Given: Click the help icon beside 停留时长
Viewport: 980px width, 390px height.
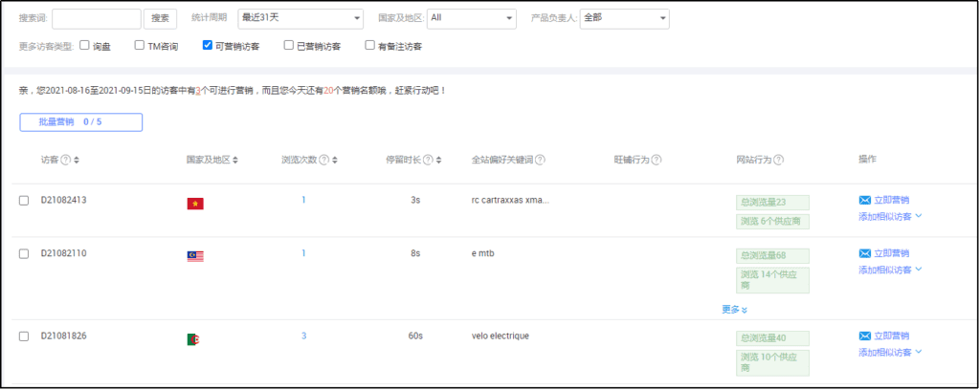Looking at the screenshot, I should point(428,160).
